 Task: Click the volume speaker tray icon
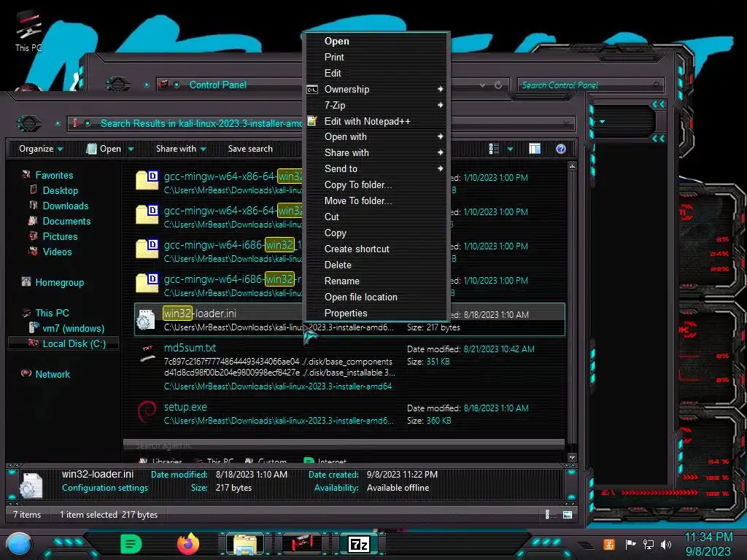[666, 544]
